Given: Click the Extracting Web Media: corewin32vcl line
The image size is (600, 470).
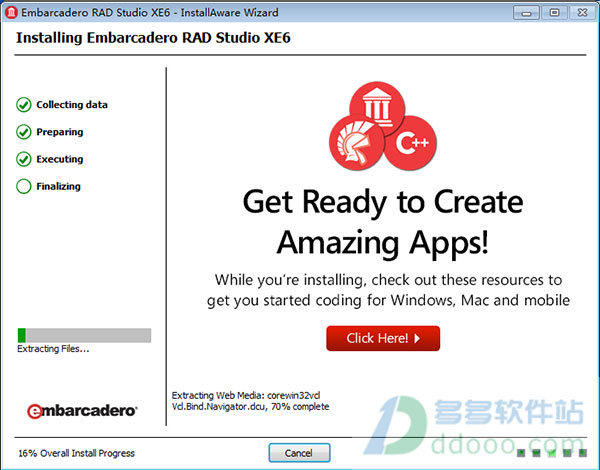Looking at the screenshot, I should pos(246,395).
